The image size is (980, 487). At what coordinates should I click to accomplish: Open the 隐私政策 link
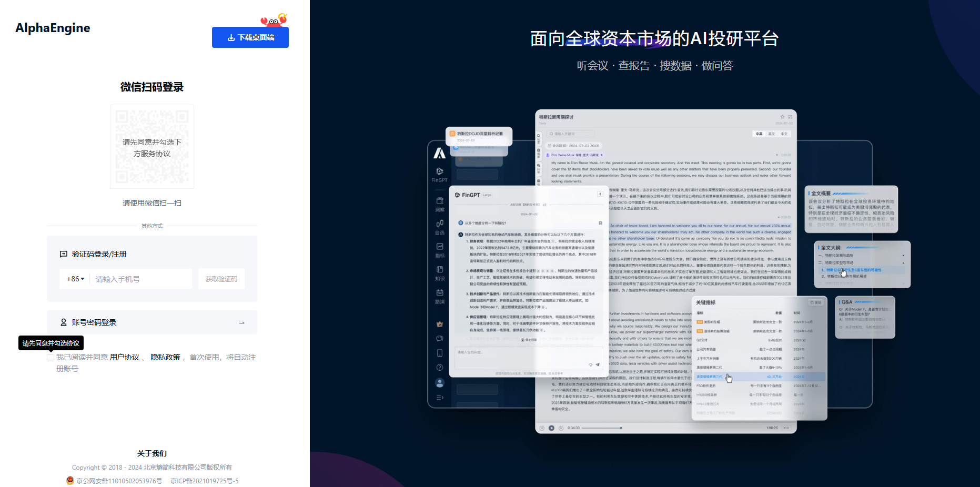tap(165, 357)
